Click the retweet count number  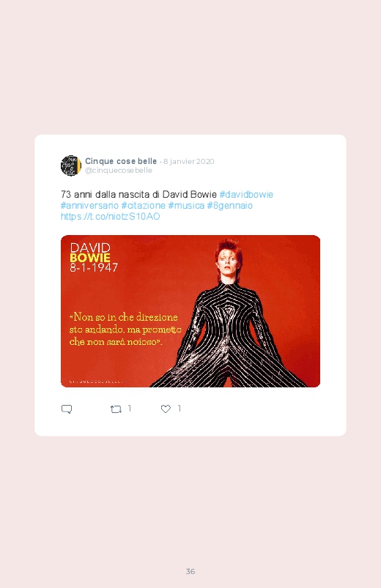[x=130, y=409]
